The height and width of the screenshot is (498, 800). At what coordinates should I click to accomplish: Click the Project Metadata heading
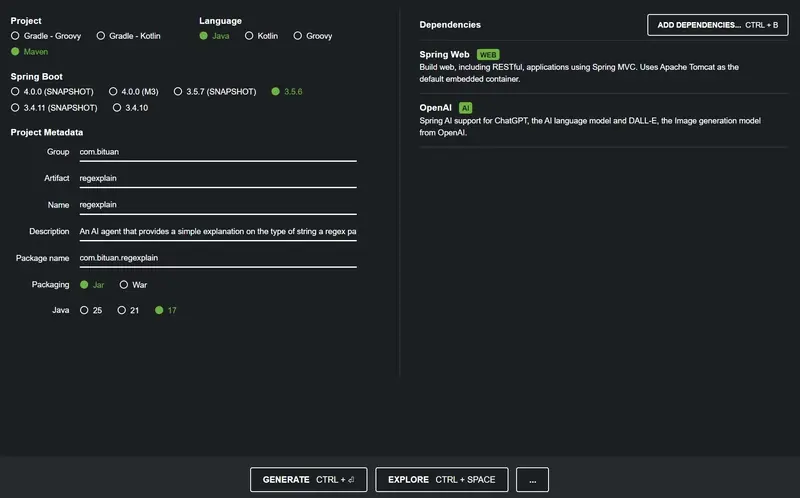46,132
